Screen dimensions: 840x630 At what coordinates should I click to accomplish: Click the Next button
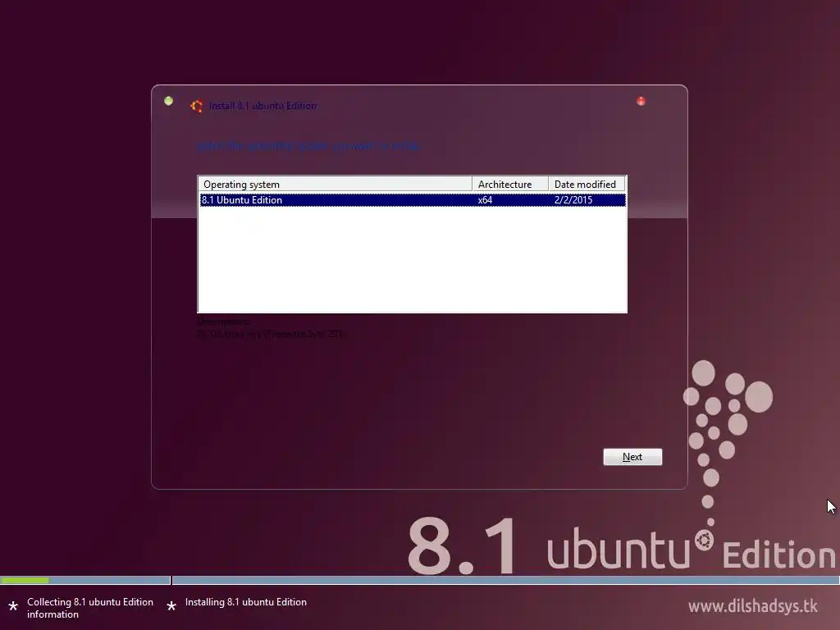632,457
